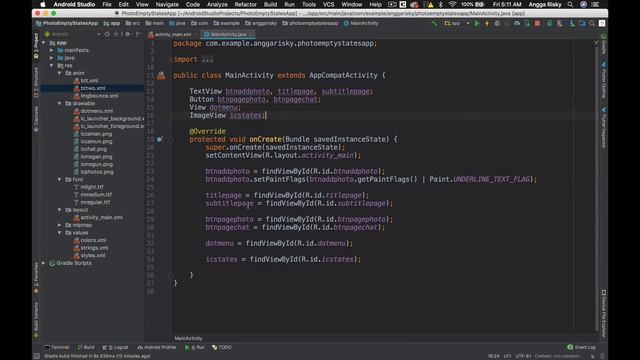Open the Logcat tool window
640x360 pixels.
coord(116,347)
